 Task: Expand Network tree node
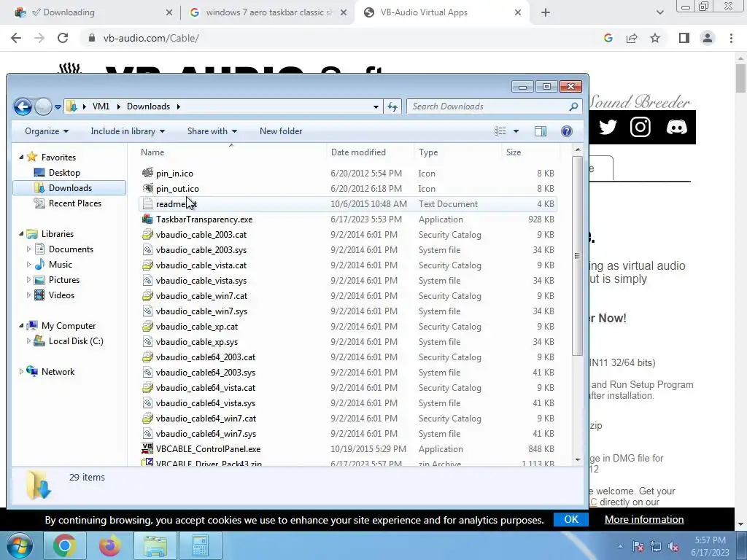(x=21, y=371)
